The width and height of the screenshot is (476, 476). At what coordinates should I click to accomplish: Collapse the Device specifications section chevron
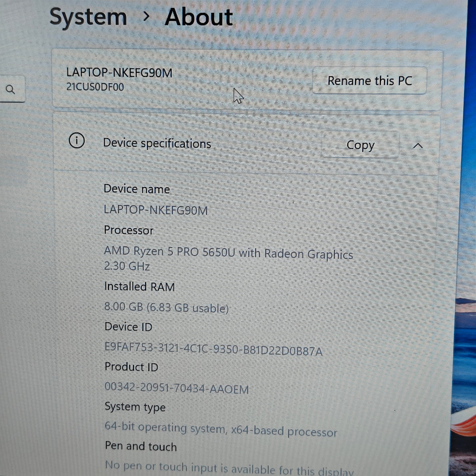pos(418,146)
